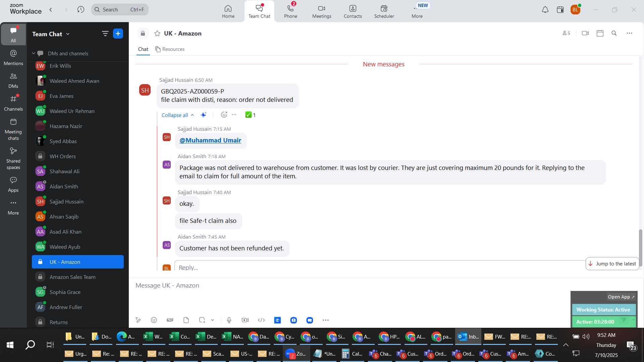644x362 pixels.
Task: Star the UK - Amazon channel
Action: 157,33
